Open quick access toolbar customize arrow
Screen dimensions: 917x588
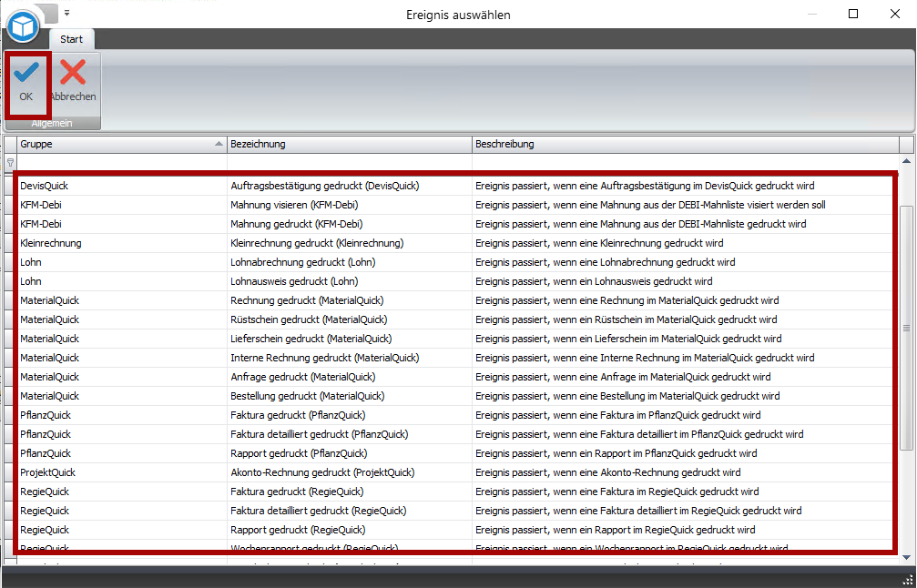pos(66,12)
